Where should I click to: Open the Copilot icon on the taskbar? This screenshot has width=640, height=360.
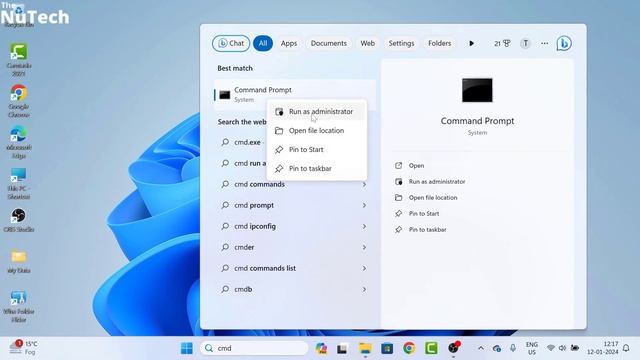pos(321,348)
